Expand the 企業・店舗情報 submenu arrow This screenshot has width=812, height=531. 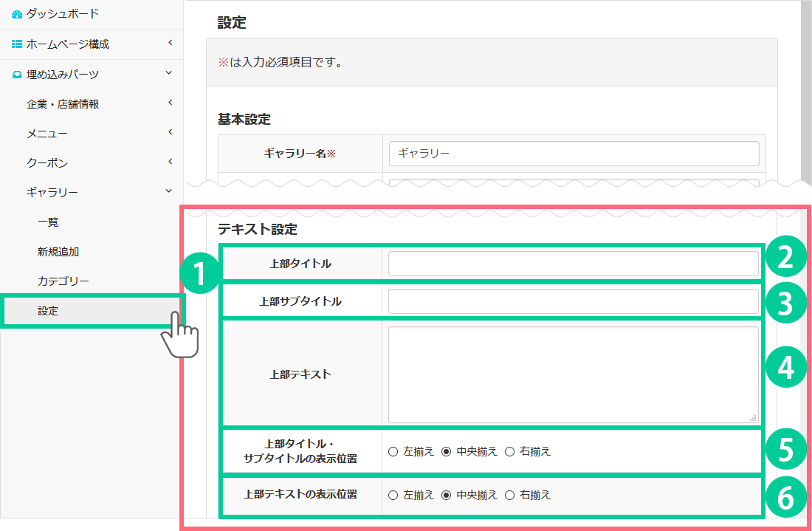[x=170, y=103]
